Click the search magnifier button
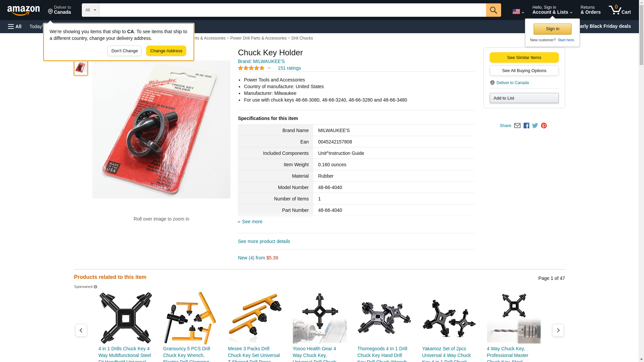The height and width of the screenshot is (362, 644). 493,10
